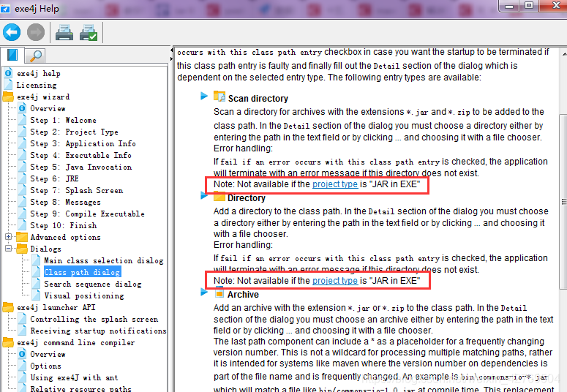
Task: Open Step 10: Finish
Action: click(63, 225)
